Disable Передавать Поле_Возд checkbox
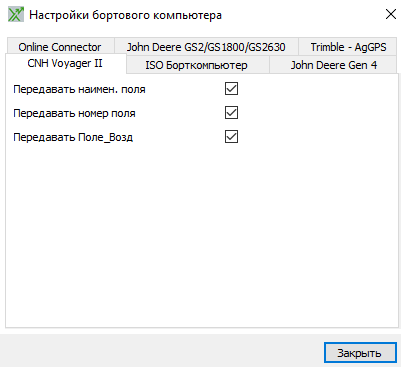The height and width of the screenshot is (367, 401). pyautogui.click(x=231, y=137)
